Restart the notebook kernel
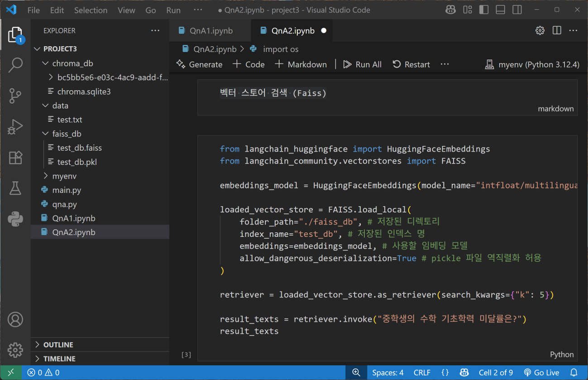Image resolution: width=588 pixels, height=380 pixels. (x=411, y=64)
